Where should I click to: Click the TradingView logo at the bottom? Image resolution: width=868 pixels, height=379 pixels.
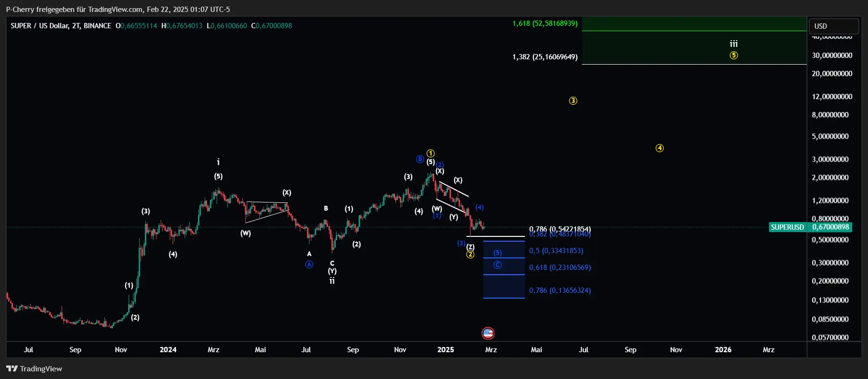pos(34,368)
